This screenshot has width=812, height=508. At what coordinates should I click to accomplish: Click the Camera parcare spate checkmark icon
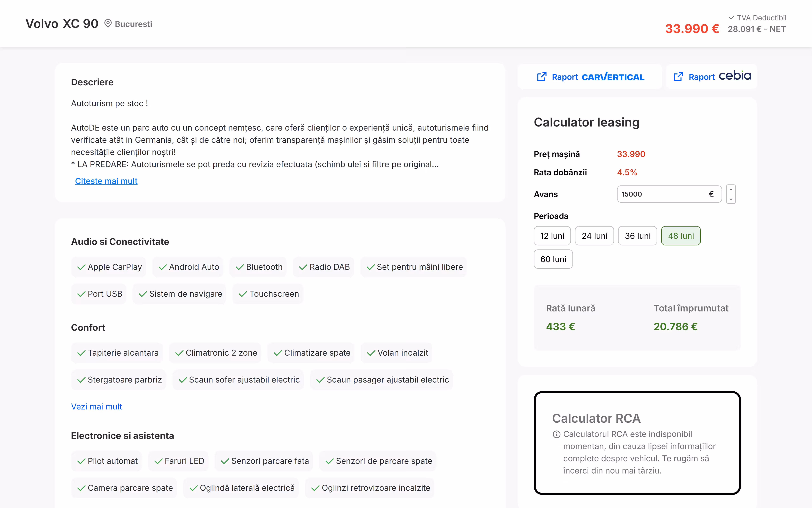tap(81, 488)
